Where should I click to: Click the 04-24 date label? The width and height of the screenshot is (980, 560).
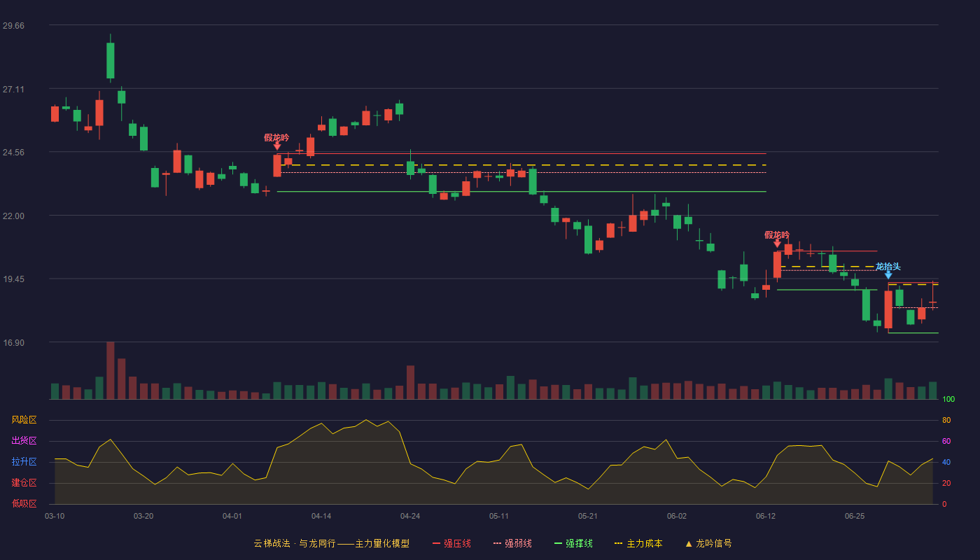pos(410,516)
